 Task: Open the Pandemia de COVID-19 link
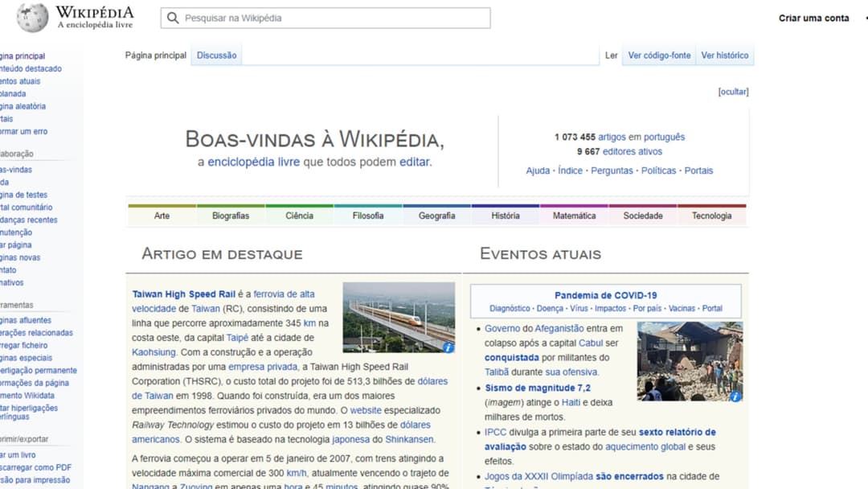click(x=606, y=296)
